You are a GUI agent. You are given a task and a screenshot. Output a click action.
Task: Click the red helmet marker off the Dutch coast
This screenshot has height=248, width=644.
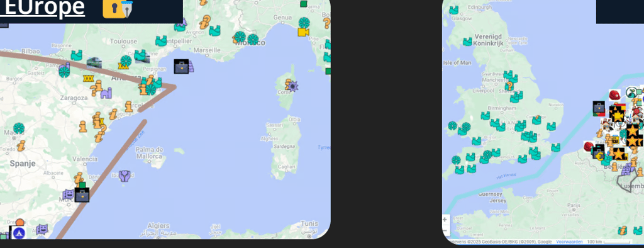point(614,96)
